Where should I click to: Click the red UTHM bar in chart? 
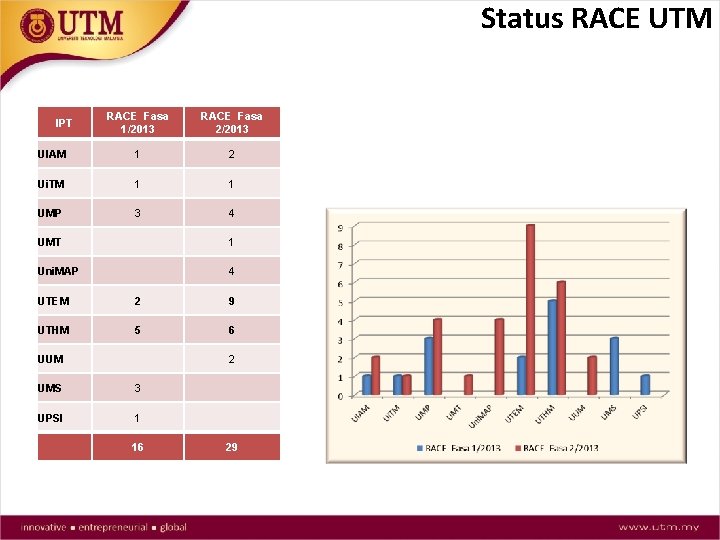(561, 338)
